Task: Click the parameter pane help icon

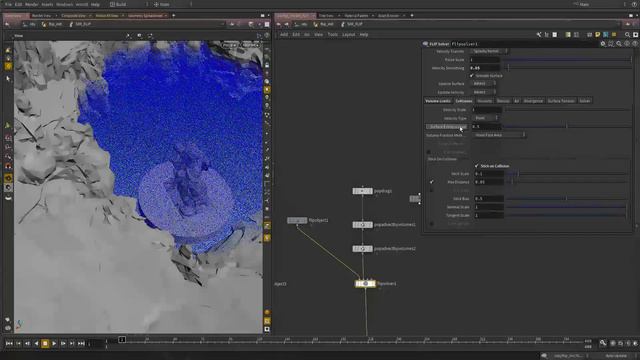Action: tap(635, 44)
